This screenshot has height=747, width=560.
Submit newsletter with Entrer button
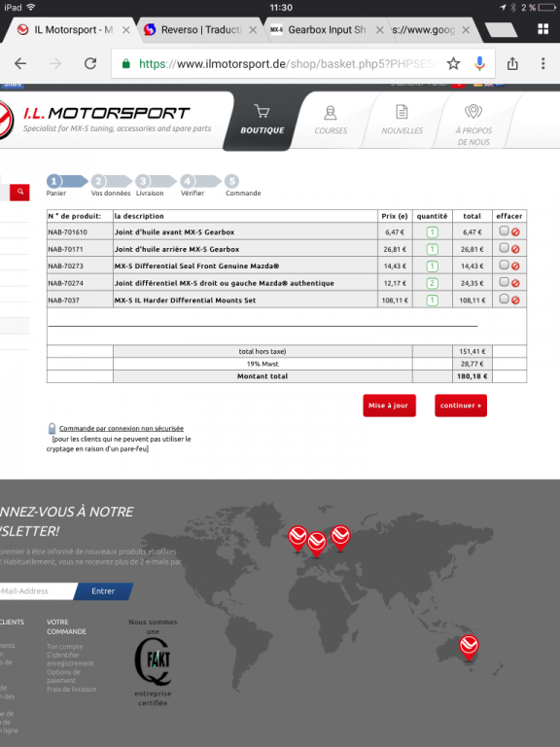coord(103,591)
